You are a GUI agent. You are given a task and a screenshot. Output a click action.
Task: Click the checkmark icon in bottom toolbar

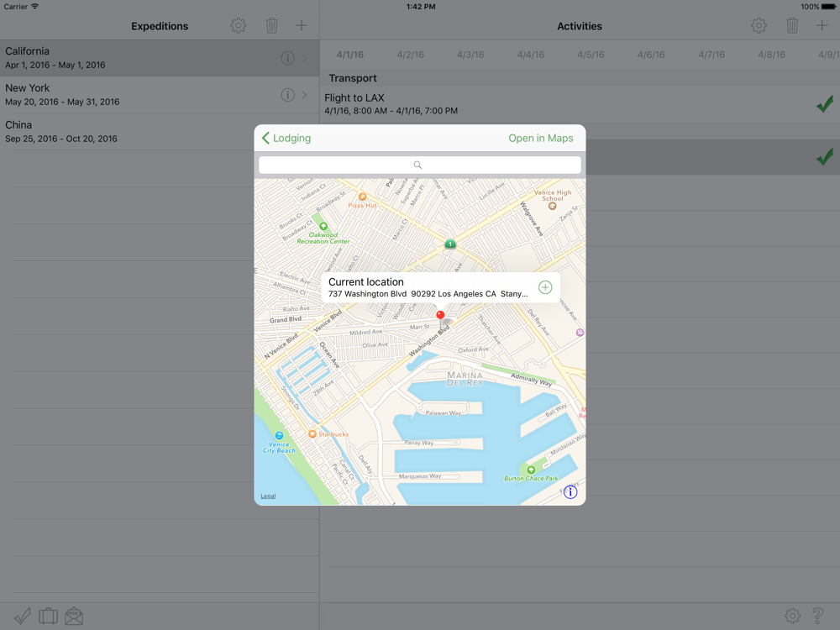(x=23, y=616)
